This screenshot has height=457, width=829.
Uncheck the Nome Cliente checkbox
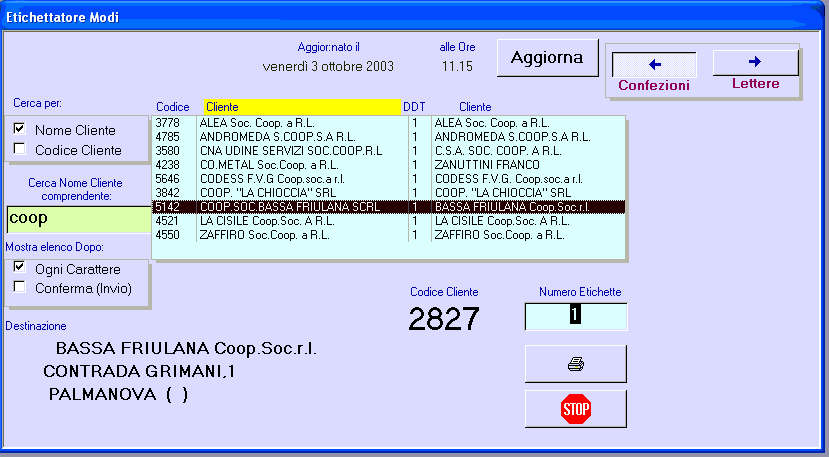tap(20, 129)
